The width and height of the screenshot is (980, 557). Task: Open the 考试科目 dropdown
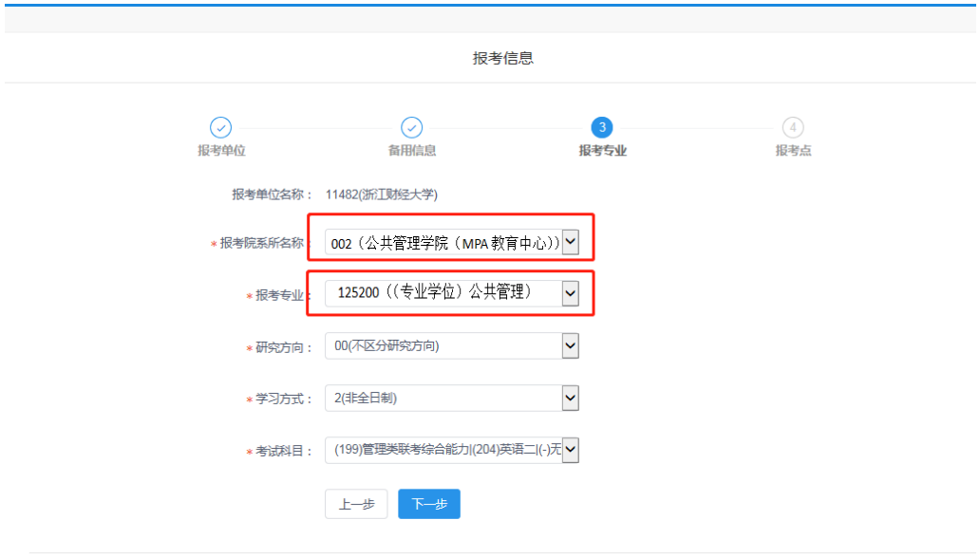(451, 450)
